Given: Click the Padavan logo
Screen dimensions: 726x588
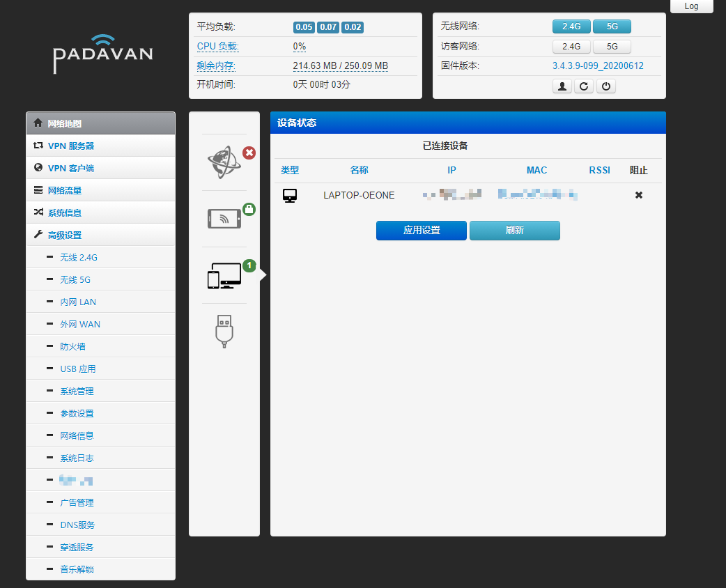Looking at the screenshot, I should (x=102, y=54).
